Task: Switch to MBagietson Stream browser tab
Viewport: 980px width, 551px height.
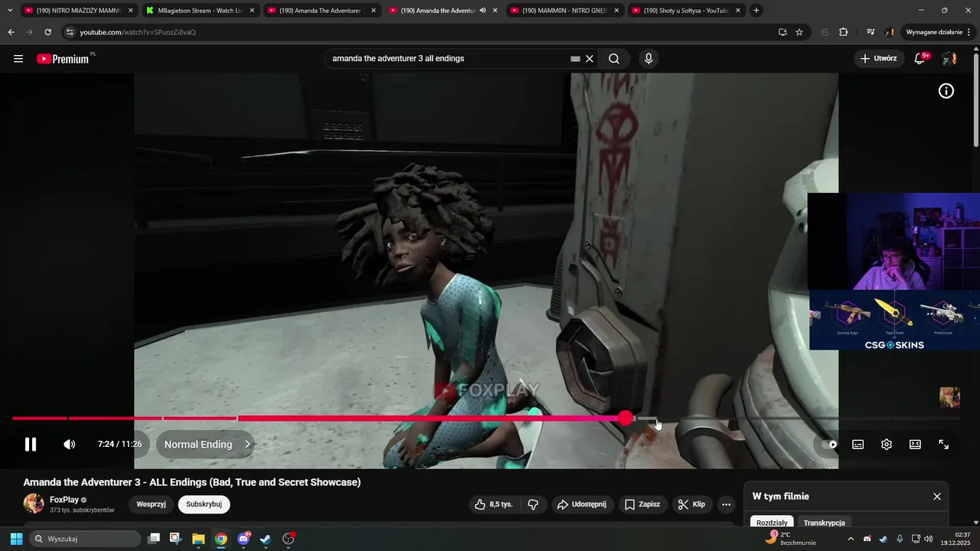Action: coord(201,11)
